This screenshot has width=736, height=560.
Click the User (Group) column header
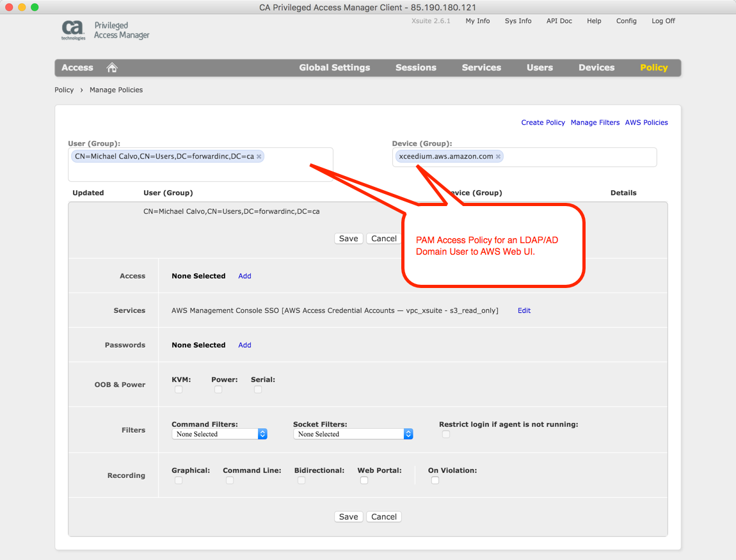point(168,193)
